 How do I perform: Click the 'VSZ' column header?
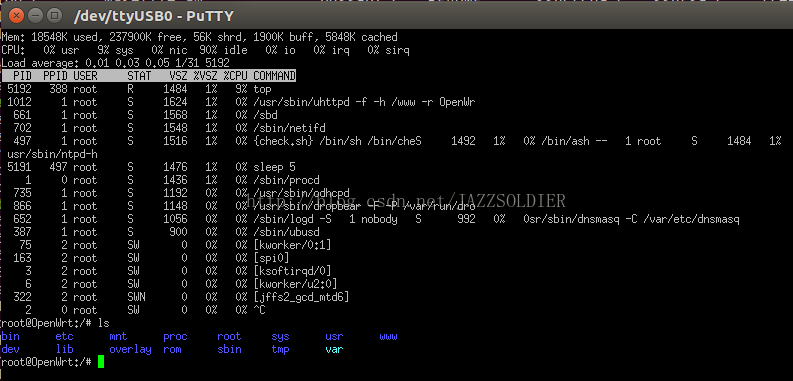pyautogui.click(x=179, y=76)
